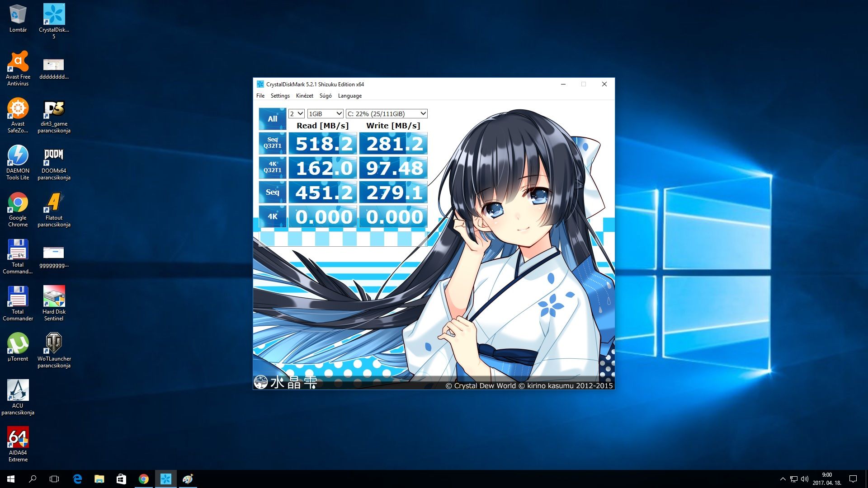Expand the test count dropdown showing 2

coord(297,114)
